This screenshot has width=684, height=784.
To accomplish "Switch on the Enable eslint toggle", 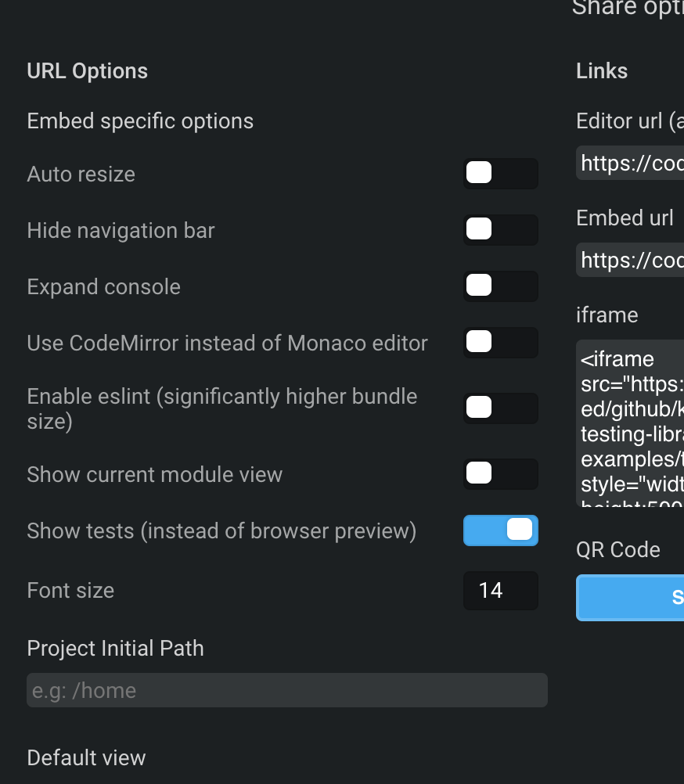I will click(x=500, y=408).
